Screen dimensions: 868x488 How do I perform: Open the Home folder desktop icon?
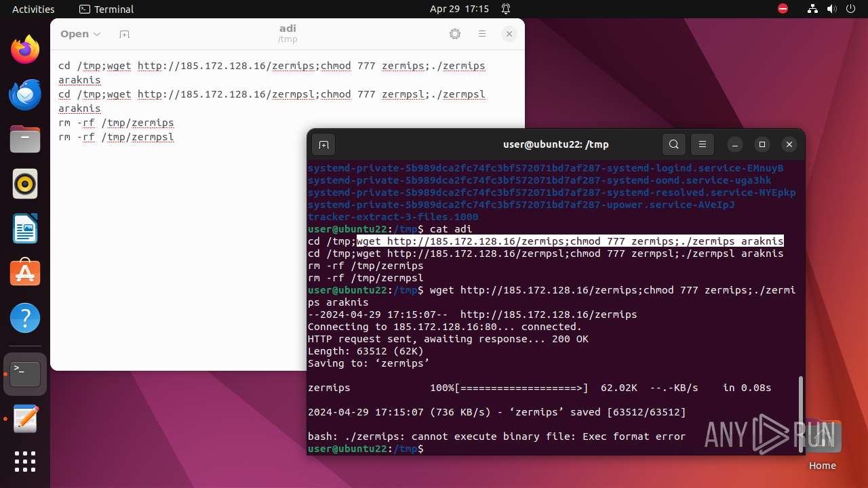(x=823, y=445)
